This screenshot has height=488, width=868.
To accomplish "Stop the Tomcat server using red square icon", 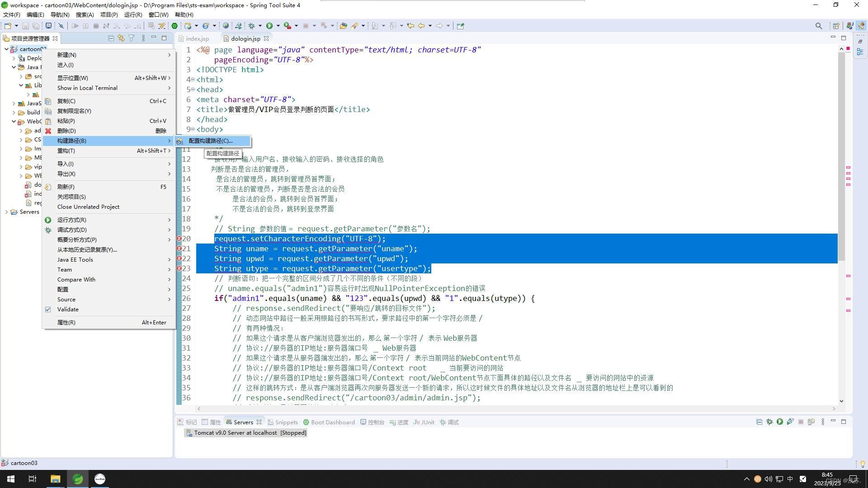I will [800, 422].
